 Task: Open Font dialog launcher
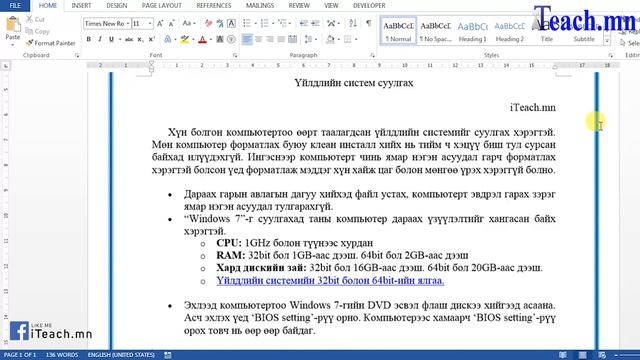click(235, 55)
